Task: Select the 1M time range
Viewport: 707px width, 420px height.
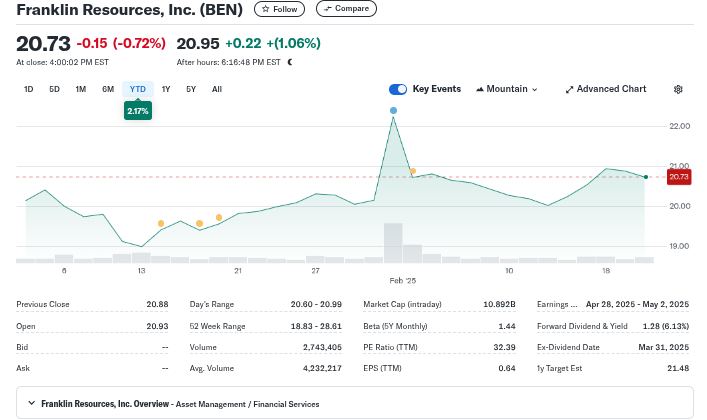Action: tap(81, 89)
